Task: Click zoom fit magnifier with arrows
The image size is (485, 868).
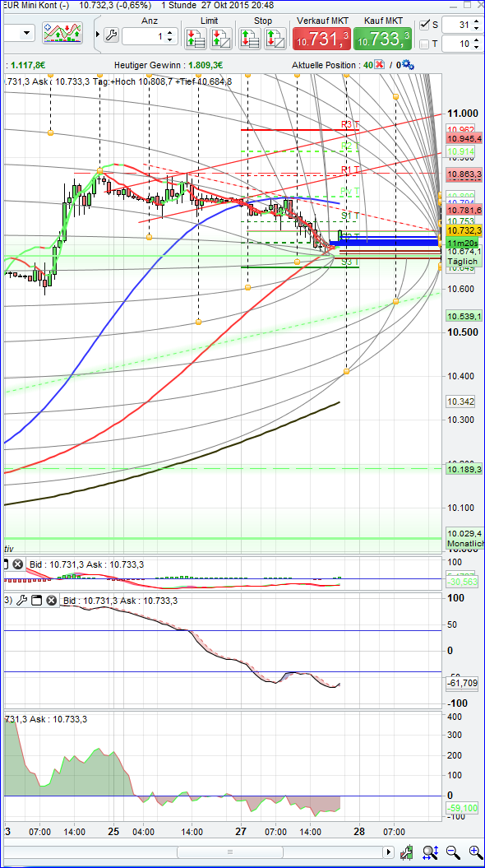Action: click(431, 852)
